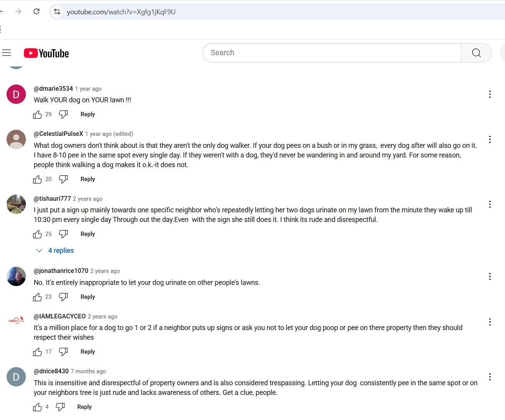Like the comment by @jonathanrice1070

(37, 297)
